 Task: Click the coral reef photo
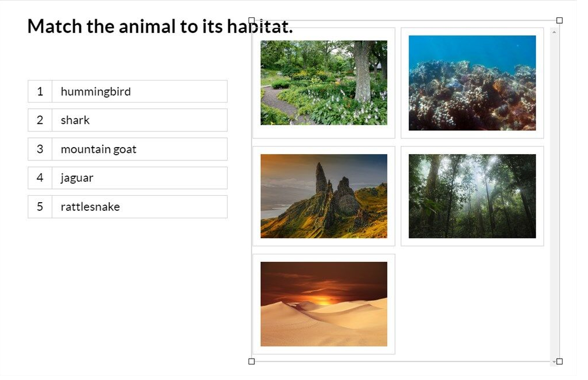point(472,83)
